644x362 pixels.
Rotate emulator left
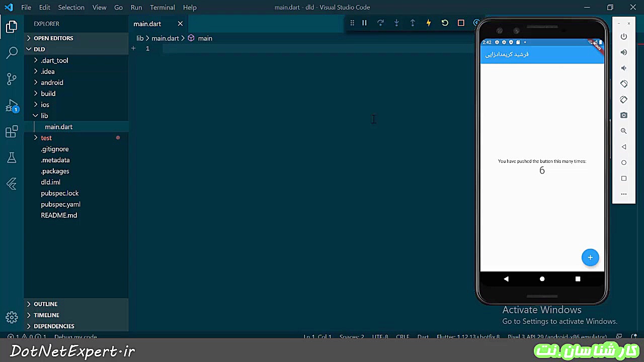click(x=624, y=84)
